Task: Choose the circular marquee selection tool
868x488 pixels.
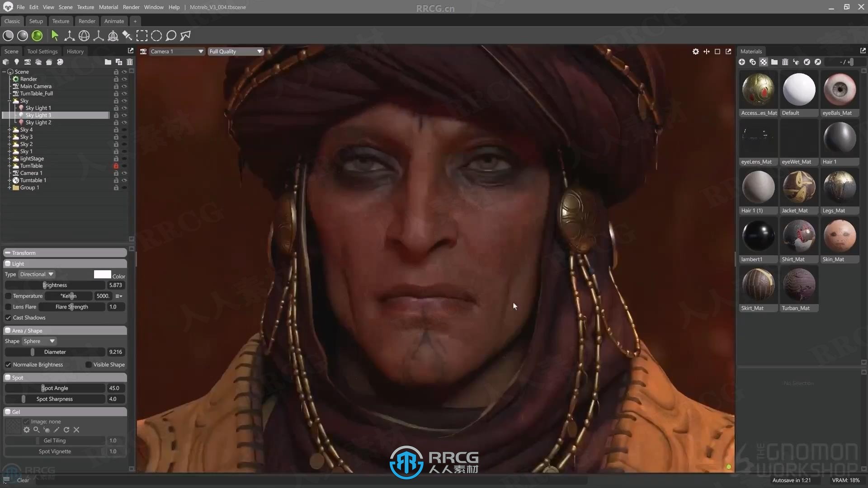Action: pyautogui.click(x=156, y=36)
